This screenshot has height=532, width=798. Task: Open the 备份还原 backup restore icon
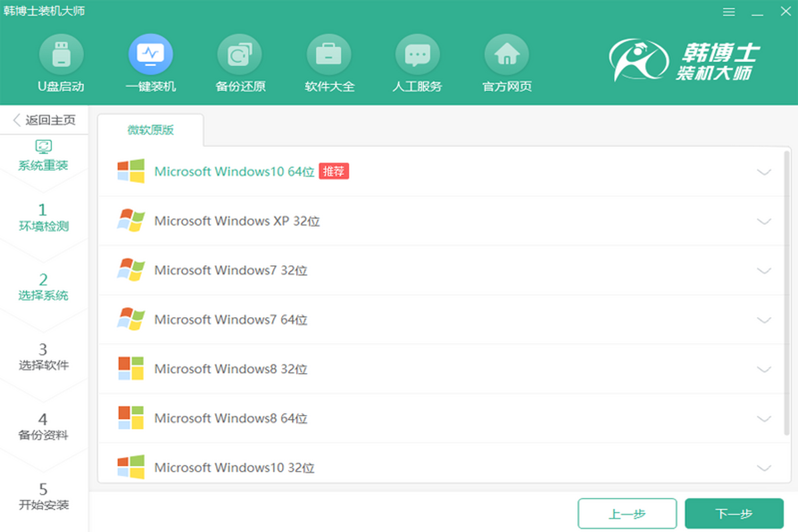pyautogui.click(x=240, y=56)
